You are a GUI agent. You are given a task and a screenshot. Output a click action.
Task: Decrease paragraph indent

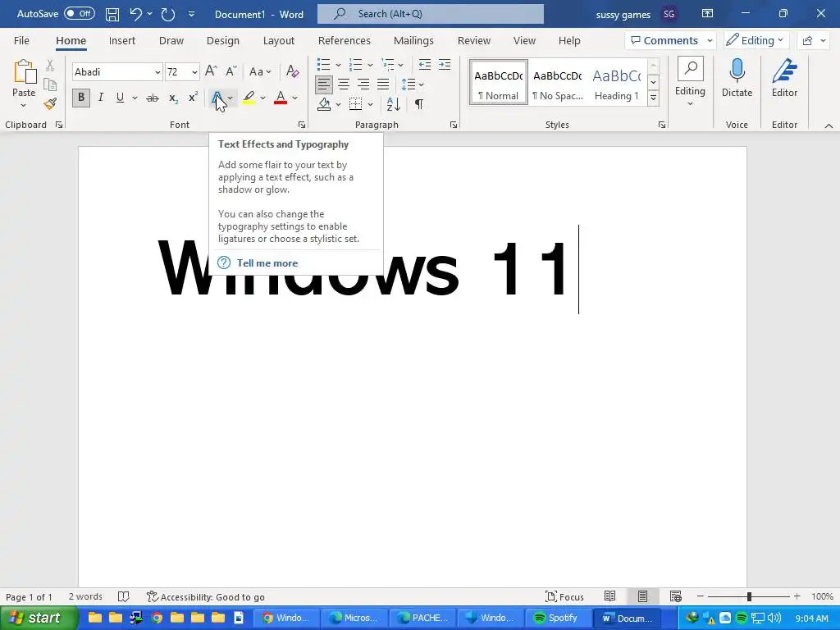click(x=425, y=65)
